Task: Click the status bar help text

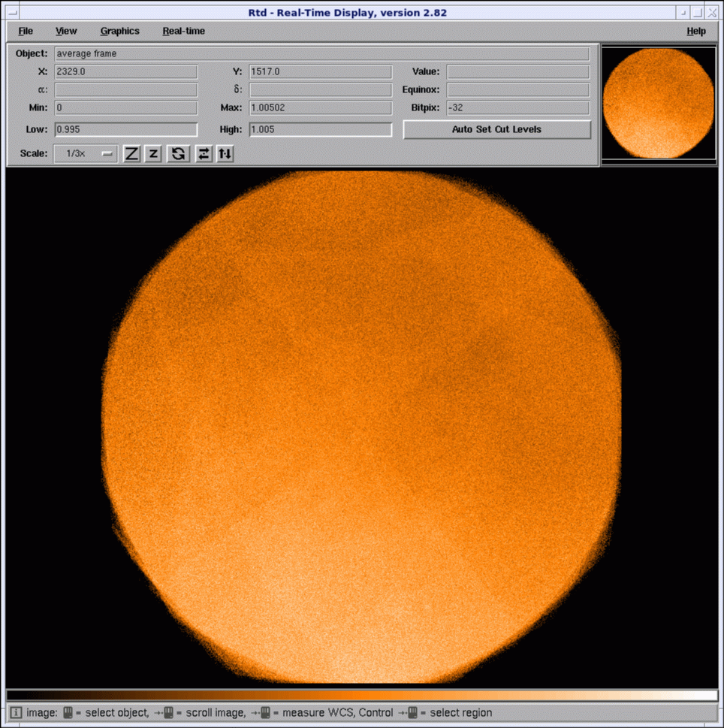Action: pos(259,713)
